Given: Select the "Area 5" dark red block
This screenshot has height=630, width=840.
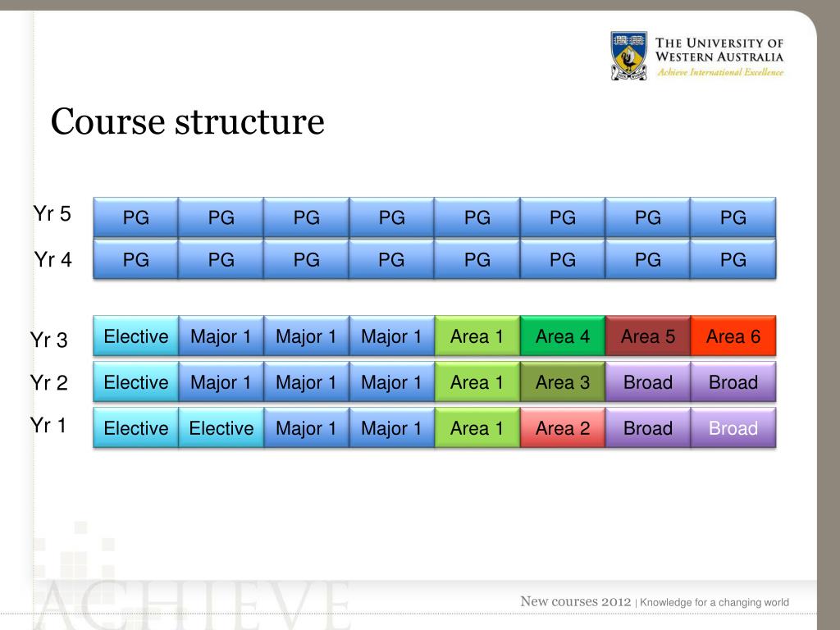Looking at the screenshot, I should [x=648, y=336].
